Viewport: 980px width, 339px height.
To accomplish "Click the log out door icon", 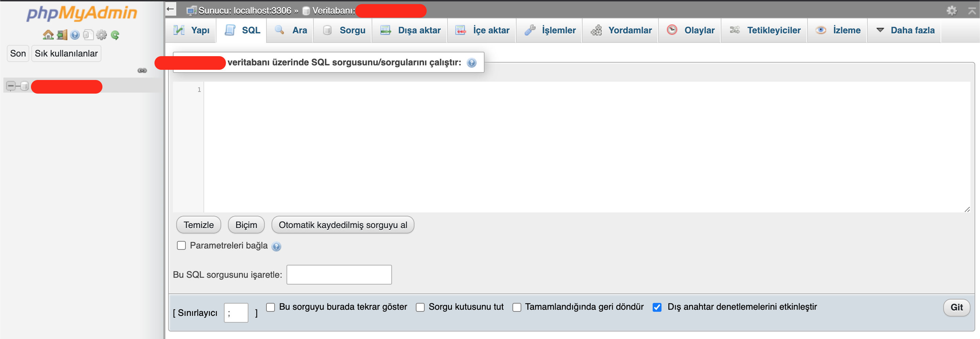I will pos(62,35).
